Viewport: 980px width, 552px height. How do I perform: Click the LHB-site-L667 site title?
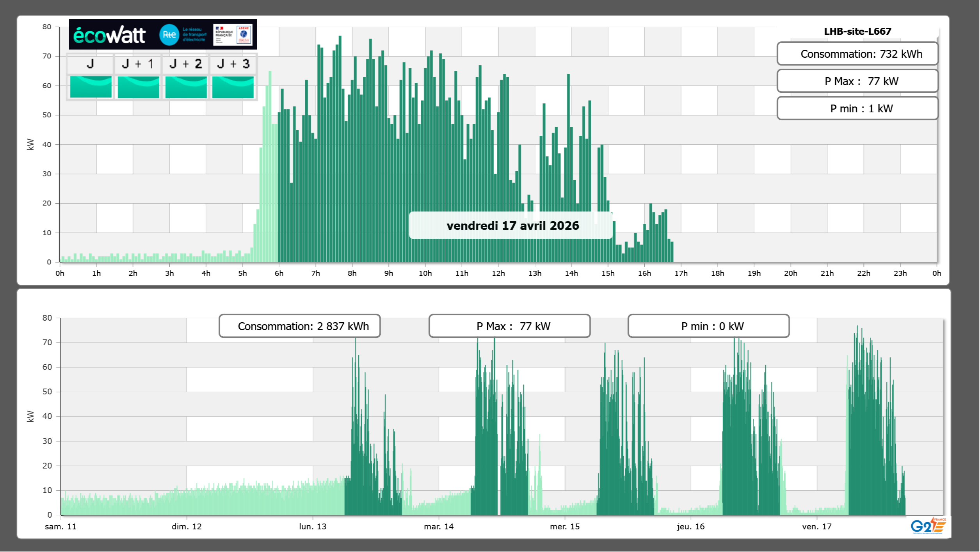pos(857,31)
